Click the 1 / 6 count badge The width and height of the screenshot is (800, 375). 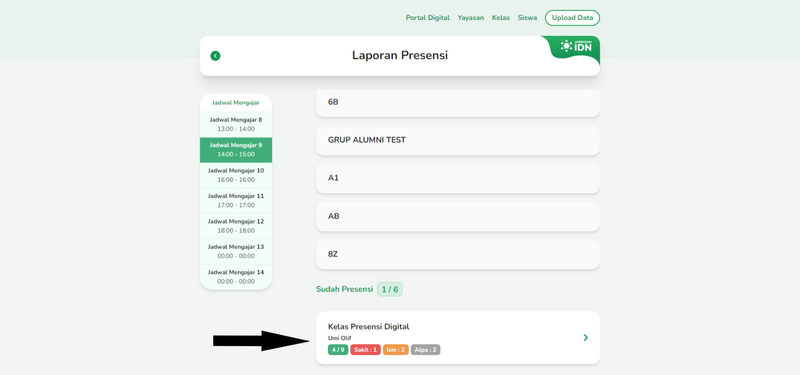coord(390,290)
